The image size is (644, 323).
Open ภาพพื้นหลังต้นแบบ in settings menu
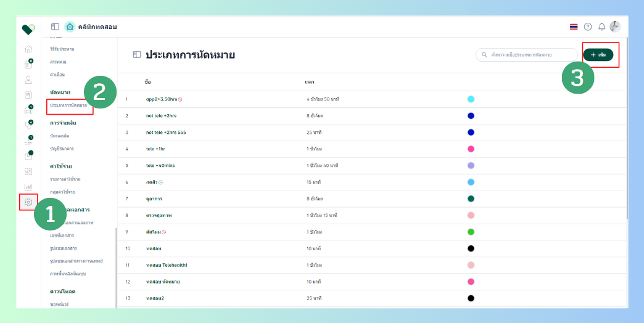(x=67, y=274)
